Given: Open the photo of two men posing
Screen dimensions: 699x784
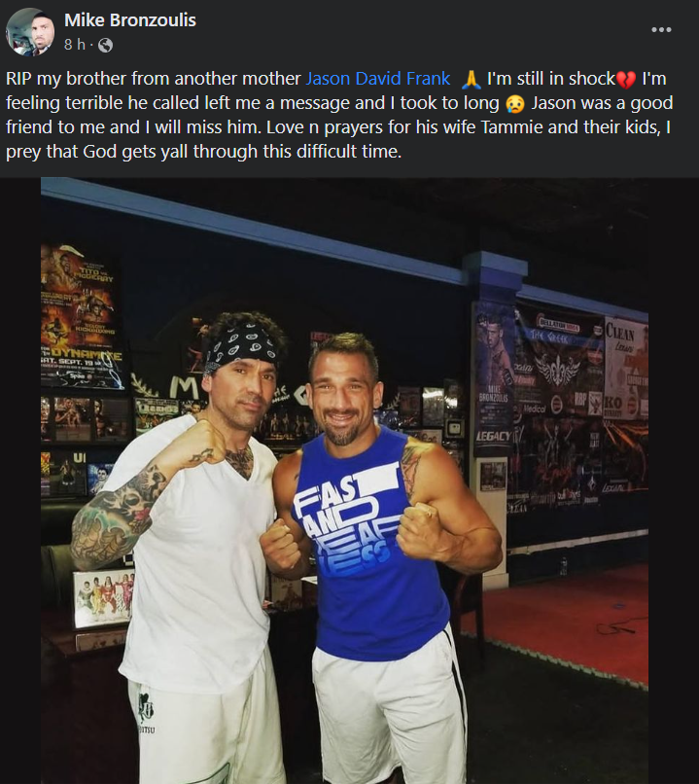Looking at the screenshot, I should coord(344,481).
